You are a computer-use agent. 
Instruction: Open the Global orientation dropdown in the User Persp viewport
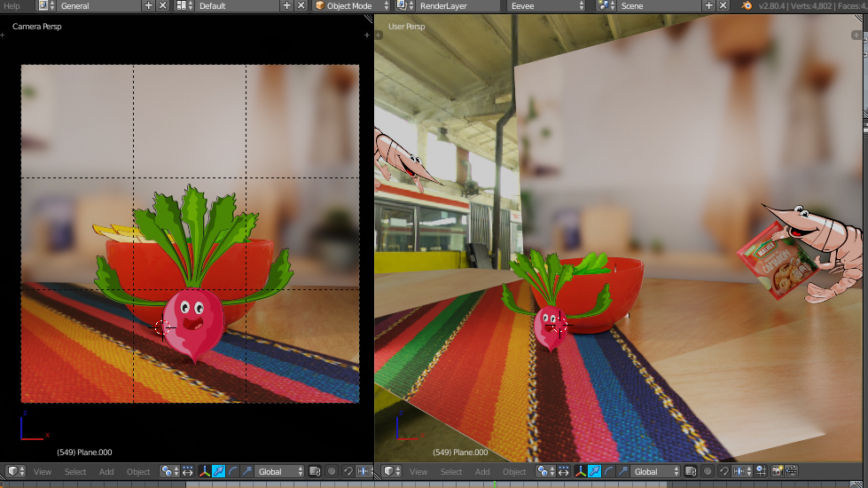pyautogui.click(x=656, y=471)
